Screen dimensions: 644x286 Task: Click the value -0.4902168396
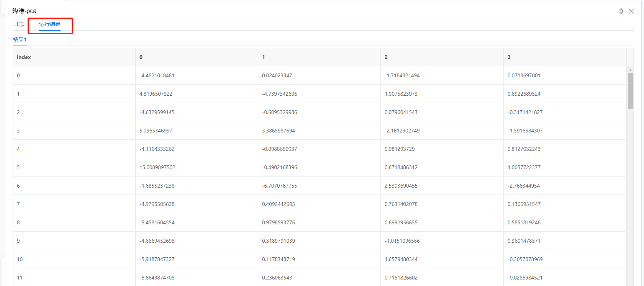[x=280, y=167]
